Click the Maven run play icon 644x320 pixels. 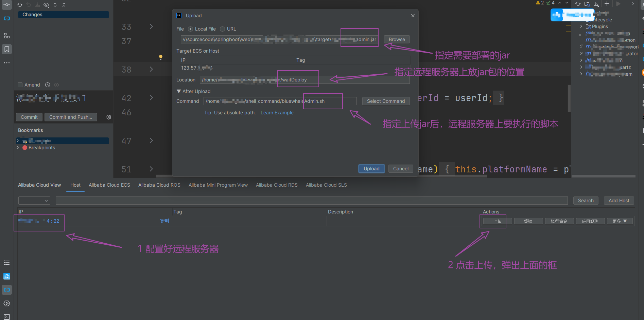(x=618, y=4)
